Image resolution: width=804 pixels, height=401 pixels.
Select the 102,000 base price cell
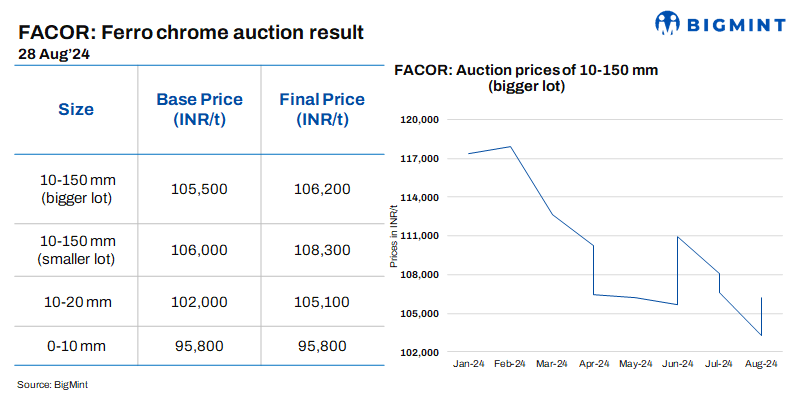[200, 303]
